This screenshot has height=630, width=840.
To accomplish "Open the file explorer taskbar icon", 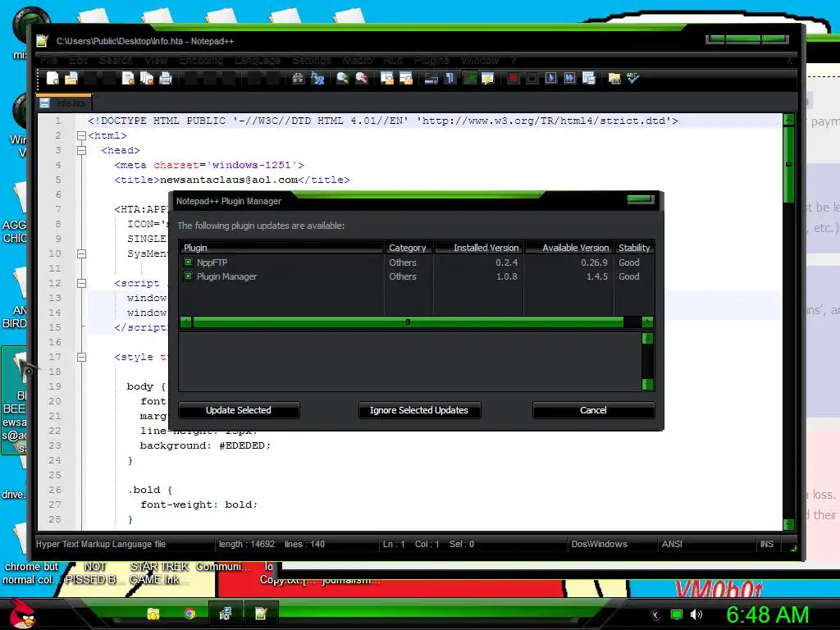I will [x=153, y=614].
